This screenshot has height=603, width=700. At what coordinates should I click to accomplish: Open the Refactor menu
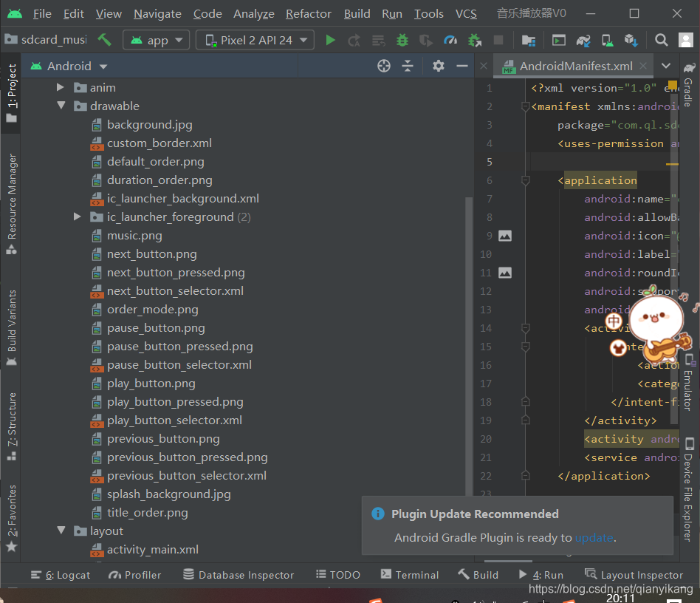click(309, 14)
